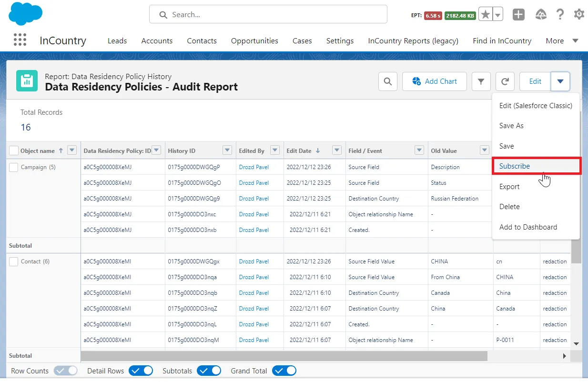Open the Edited By column dropdown
Image resolution: width=588 pixels, height=382 pixels.
click(275, 151)
